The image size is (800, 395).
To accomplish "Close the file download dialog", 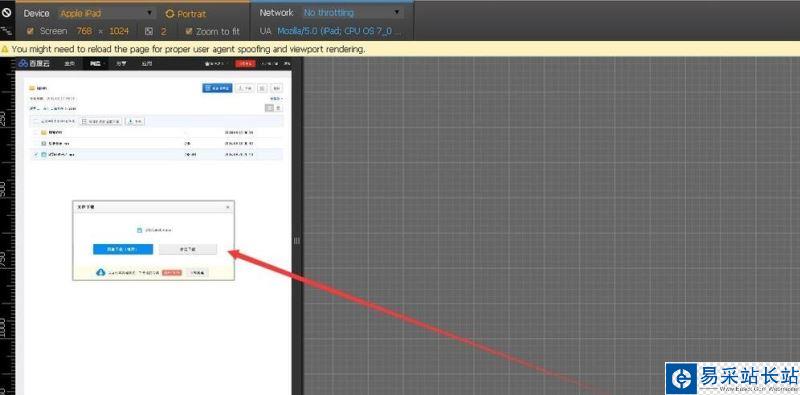I will click(x=228, y=207).
